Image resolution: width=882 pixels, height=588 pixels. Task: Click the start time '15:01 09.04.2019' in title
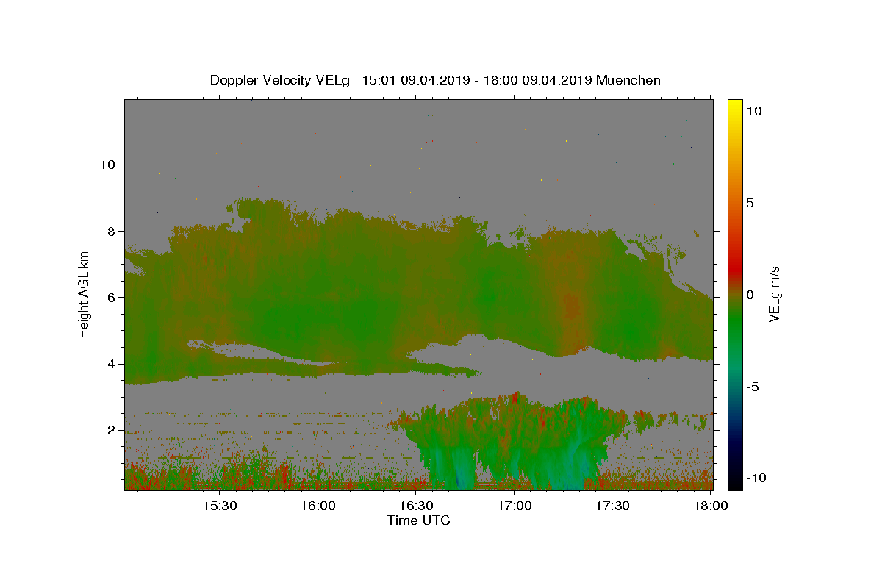pos(415,80)
